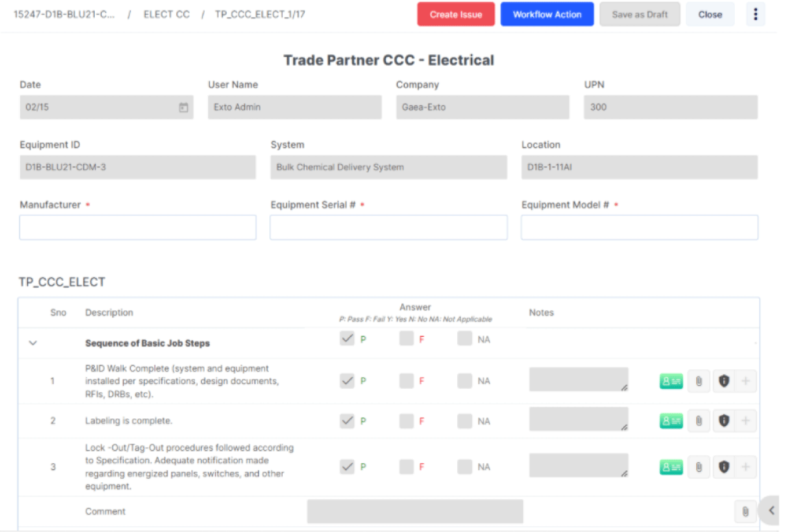Collapse Sequence of Basic Job Steps section

[33, 343]
